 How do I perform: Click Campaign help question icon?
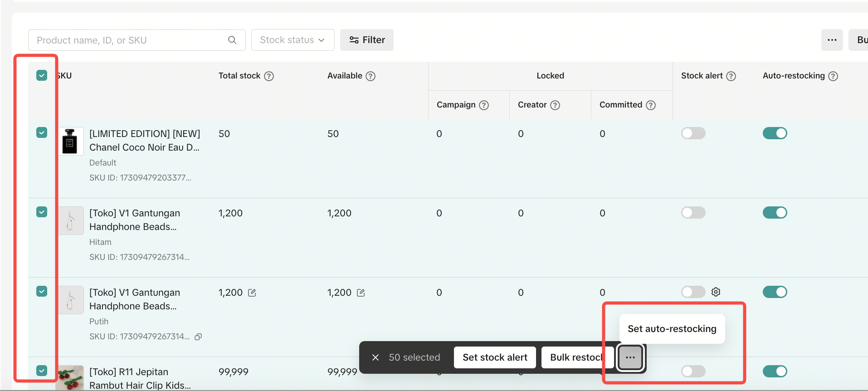(484, 105)
